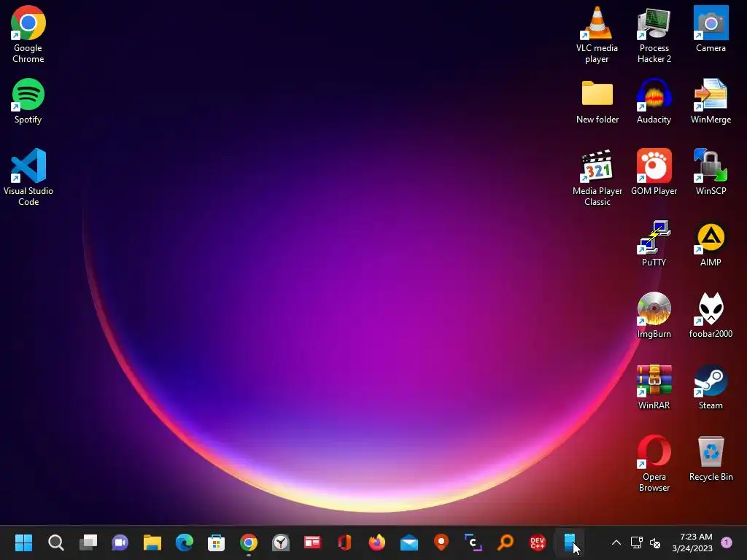Open the Clipchamp icon in the taskbar
Screen dimensions: 747x560
(473, 542)
